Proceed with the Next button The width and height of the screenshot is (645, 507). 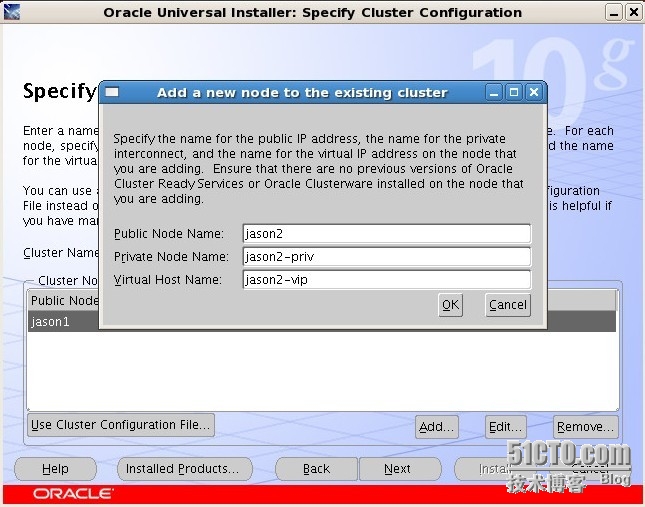tap(400, 469)
